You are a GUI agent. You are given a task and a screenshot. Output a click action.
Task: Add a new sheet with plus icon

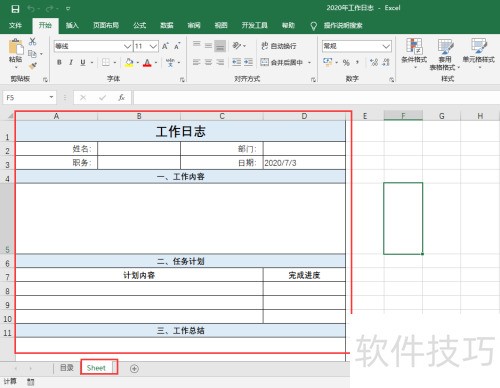click(x=134, y=368)
